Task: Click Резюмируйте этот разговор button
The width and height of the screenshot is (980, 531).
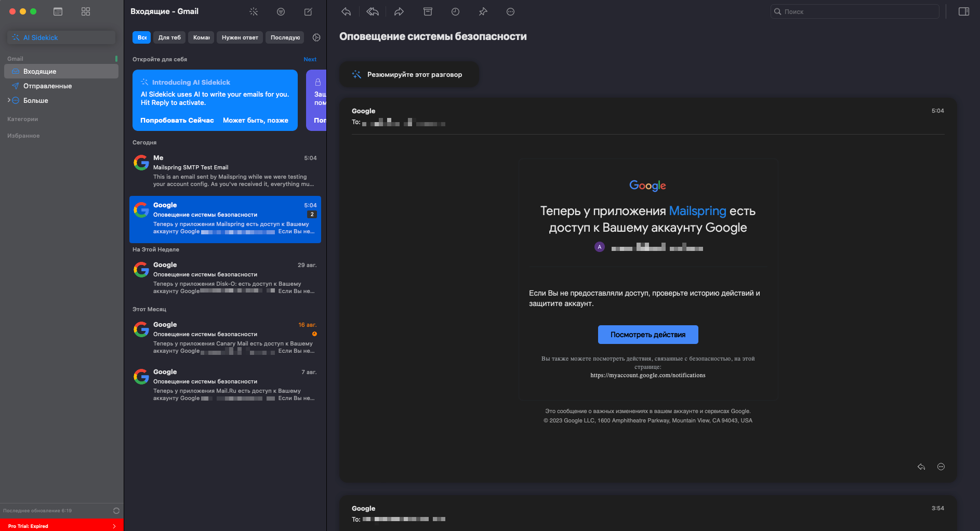Action: [x=409, y=74]
